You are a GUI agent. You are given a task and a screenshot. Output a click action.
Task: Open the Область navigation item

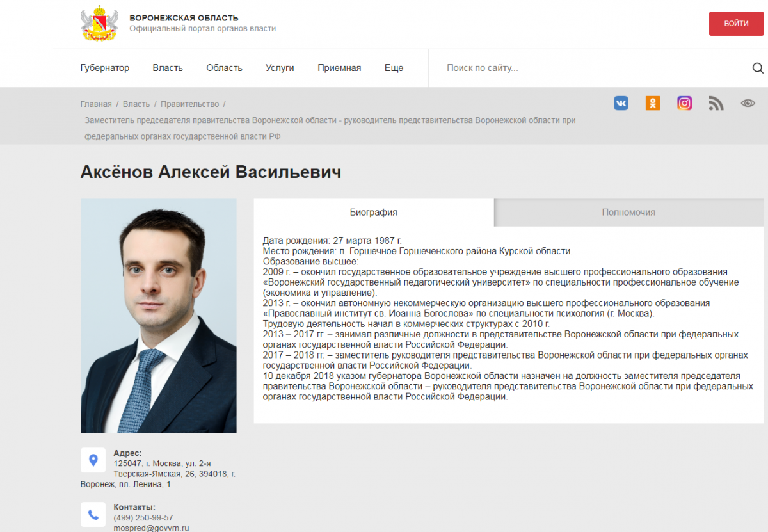coord(224,68)
